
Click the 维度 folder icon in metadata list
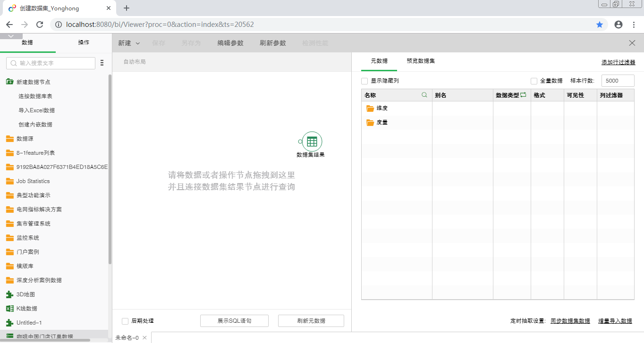(x=370, y=108)
